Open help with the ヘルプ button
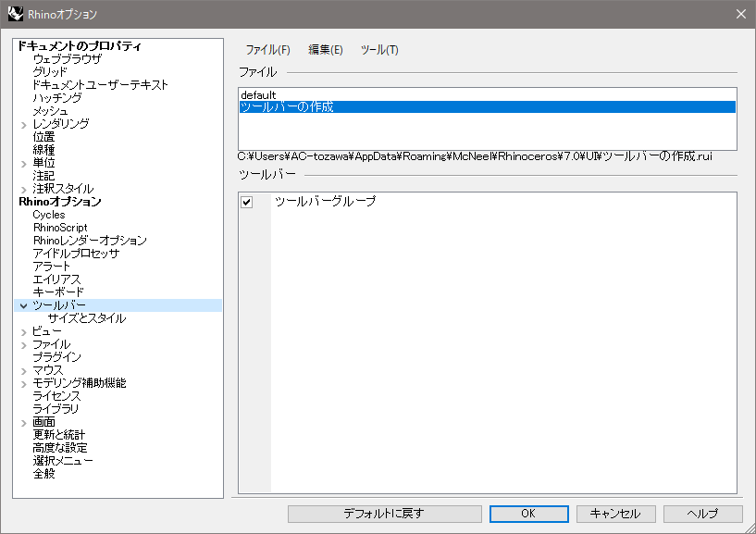This screenshot has width=756, height=534. [x=702, y=514]
